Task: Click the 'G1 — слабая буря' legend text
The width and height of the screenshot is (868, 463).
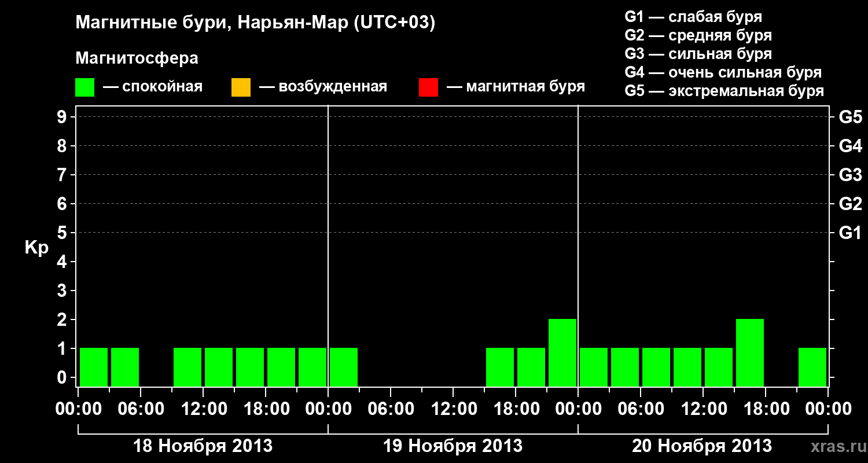Action: point(693,17)
